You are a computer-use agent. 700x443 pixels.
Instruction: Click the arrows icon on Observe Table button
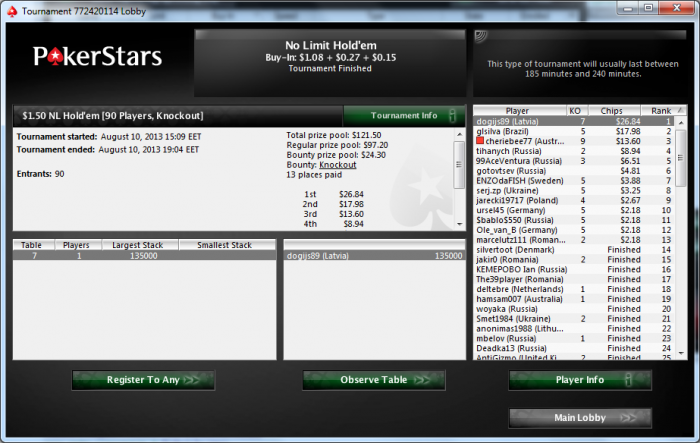422,380
